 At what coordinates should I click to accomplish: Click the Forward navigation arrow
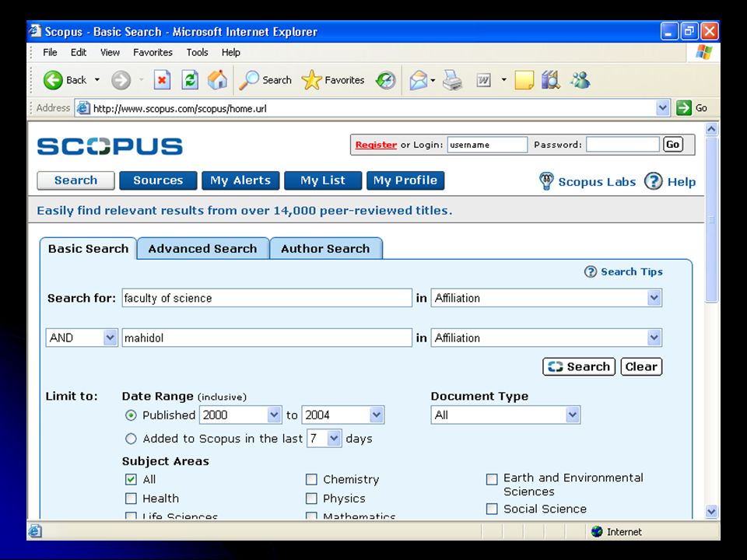(121, 80)
